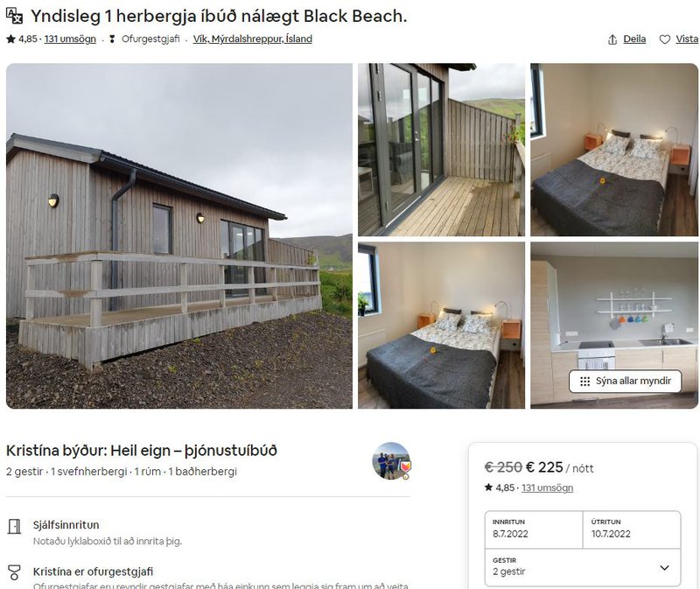
Task: Open the wooden deck terrace photo
Action: tap(441, 150)
